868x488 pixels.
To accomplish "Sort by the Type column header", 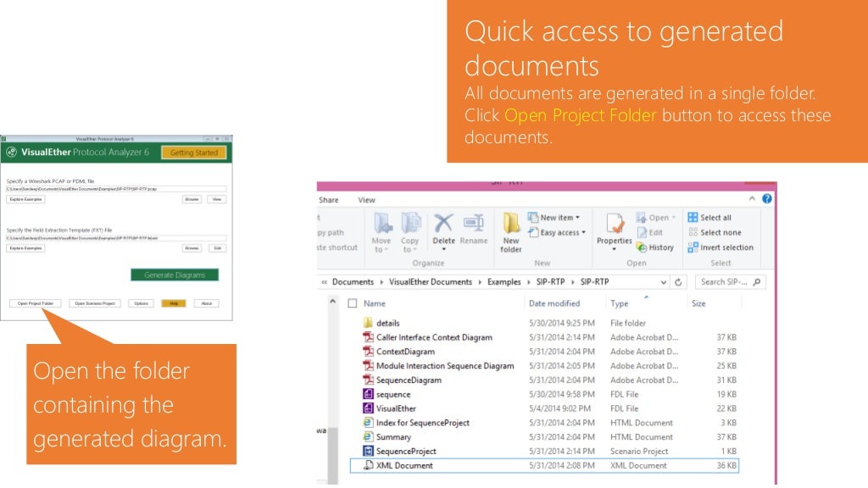I will pyautogui.click(x=620, y=303).
